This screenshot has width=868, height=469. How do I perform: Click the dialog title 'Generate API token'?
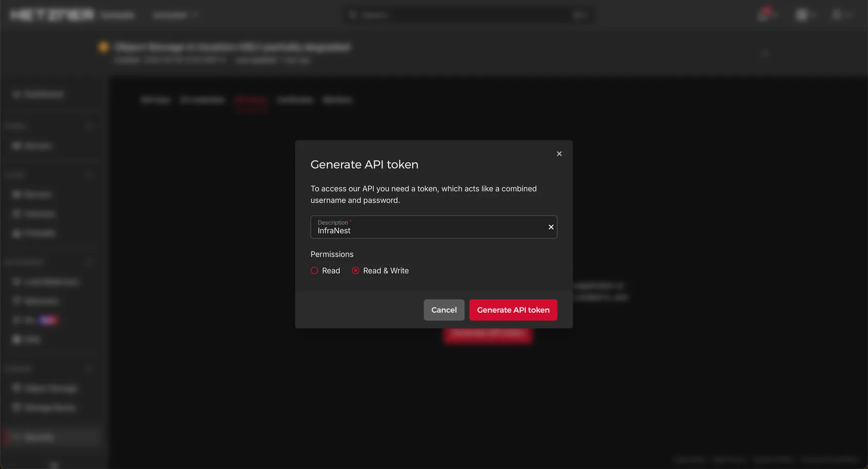point(365,165)
